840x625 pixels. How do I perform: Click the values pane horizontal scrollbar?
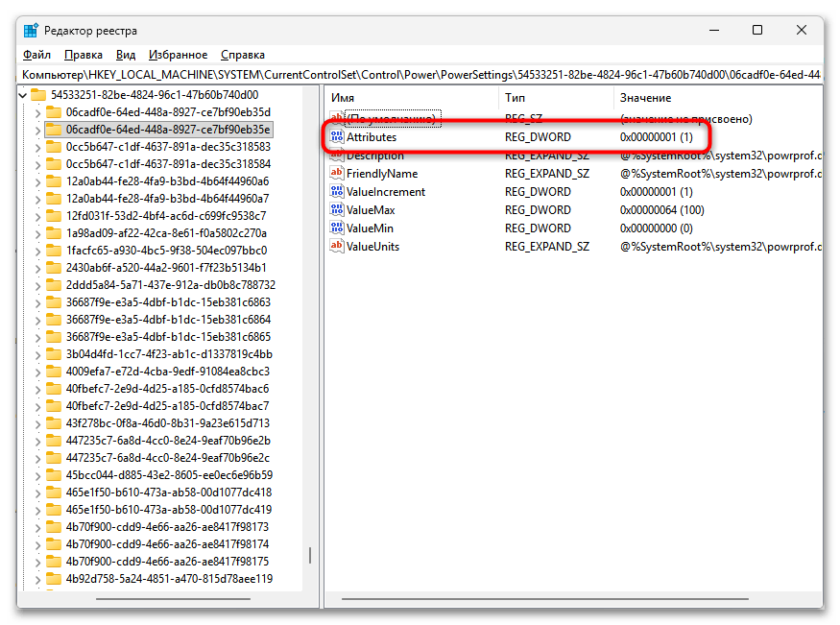click(x=545, y=599)
